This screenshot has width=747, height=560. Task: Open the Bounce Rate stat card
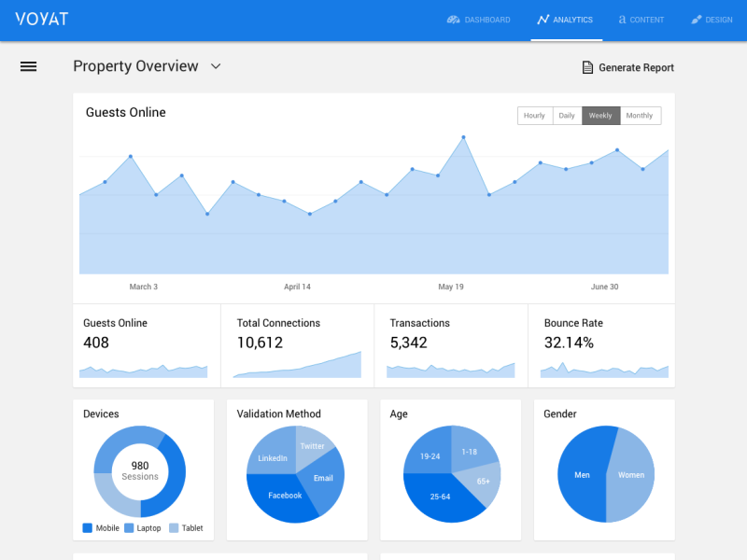click(601, 345)
